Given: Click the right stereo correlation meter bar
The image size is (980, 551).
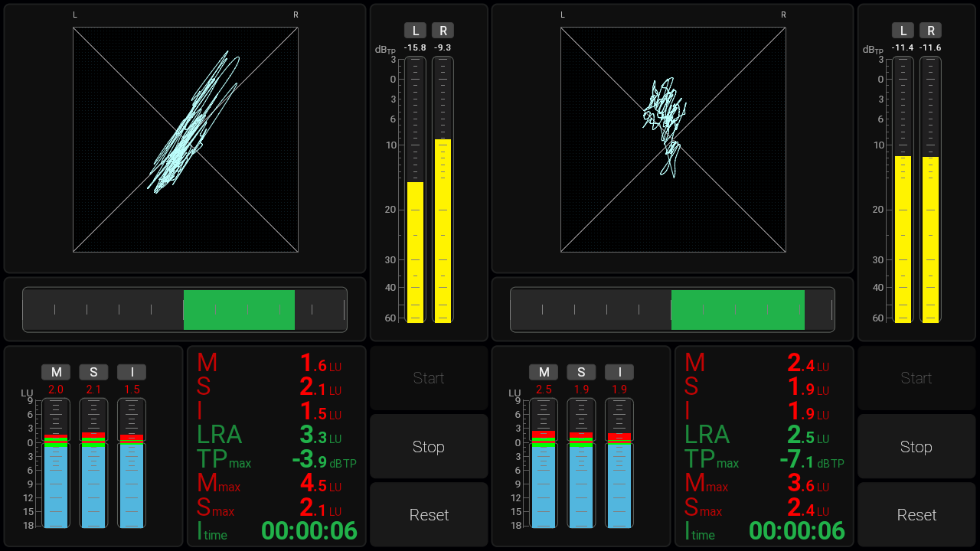Looking at the screenshot, I should tap(672, 309).
